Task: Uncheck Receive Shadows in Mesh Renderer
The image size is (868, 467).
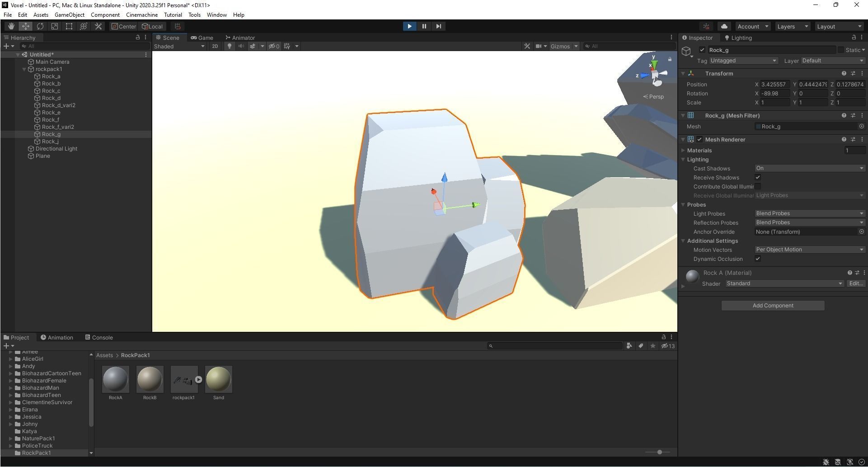Action: coord(758,177)
